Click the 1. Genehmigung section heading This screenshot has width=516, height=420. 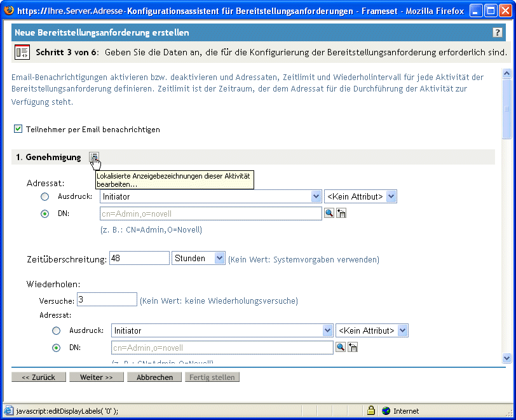tap(48, 158)
